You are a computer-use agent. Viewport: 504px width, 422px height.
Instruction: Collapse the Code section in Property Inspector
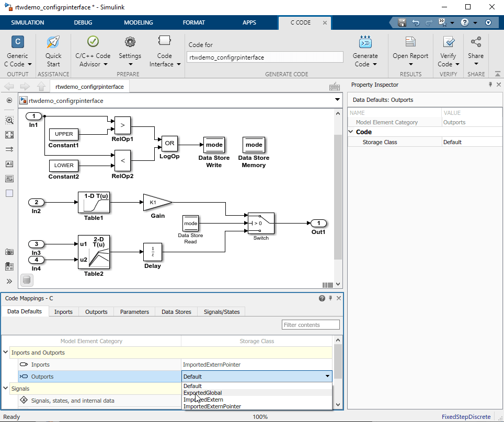pyautogui.click(x=352, y=132)
